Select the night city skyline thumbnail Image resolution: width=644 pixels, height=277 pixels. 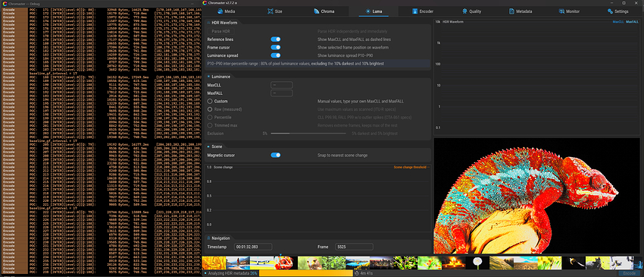(381, 263)
